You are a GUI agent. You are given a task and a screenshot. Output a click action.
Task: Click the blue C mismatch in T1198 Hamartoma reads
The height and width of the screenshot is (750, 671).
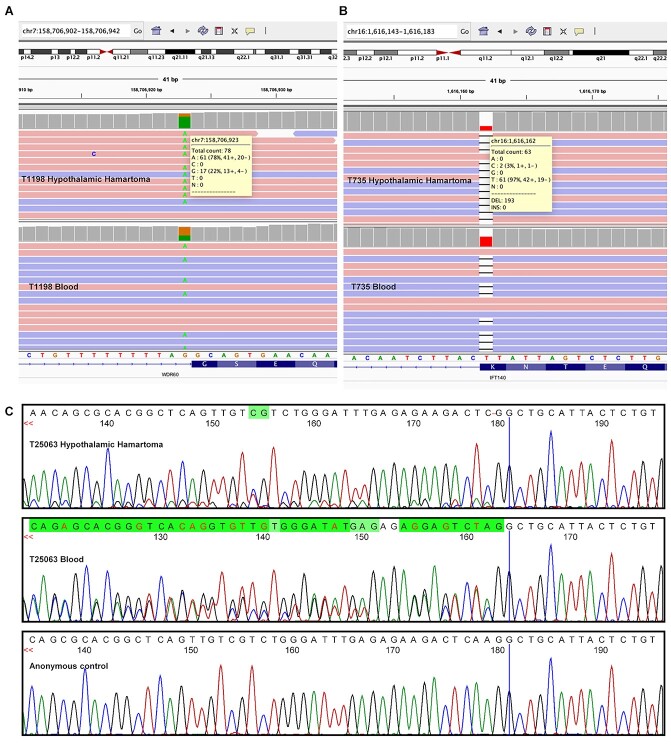[94, 154]
